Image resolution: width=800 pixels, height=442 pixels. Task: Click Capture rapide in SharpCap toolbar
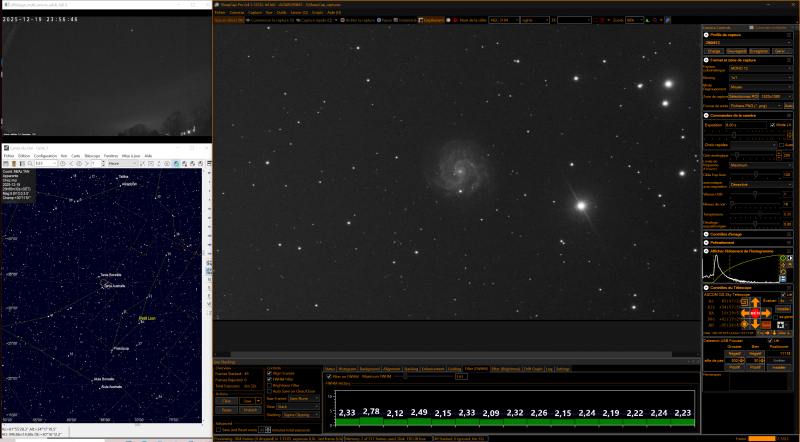click(314, 20)
